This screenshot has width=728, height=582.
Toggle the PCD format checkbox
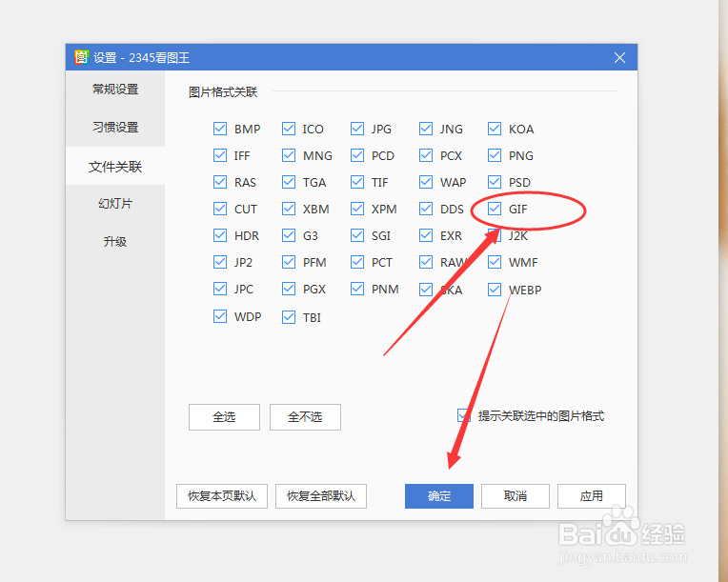point(357,155)
